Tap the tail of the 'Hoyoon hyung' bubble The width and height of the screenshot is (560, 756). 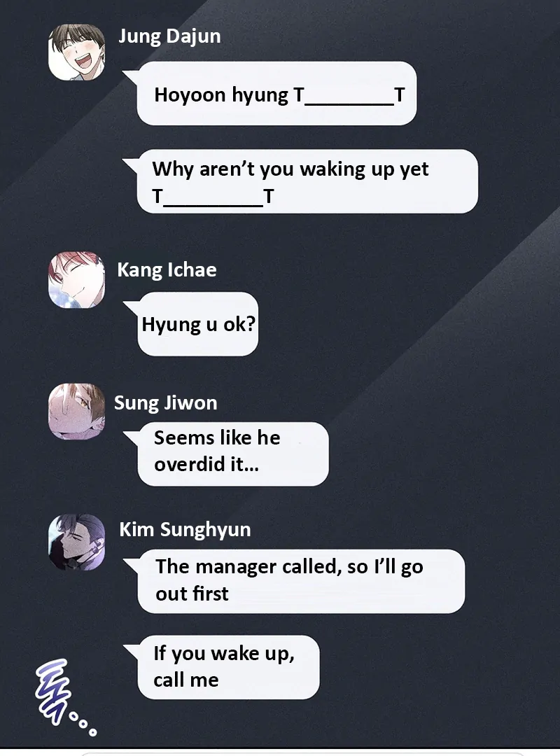131,77
